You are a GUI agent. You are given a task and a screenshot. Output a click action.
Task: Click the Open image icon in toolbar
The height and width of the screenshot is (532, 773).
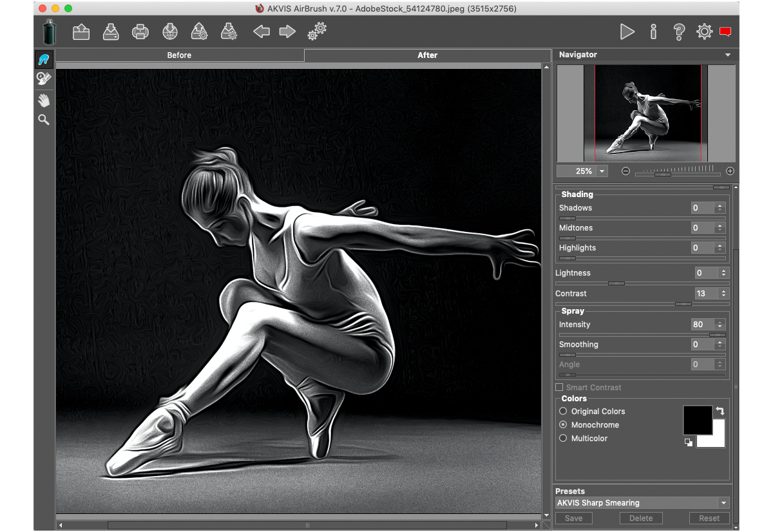(x=81, y=32)
